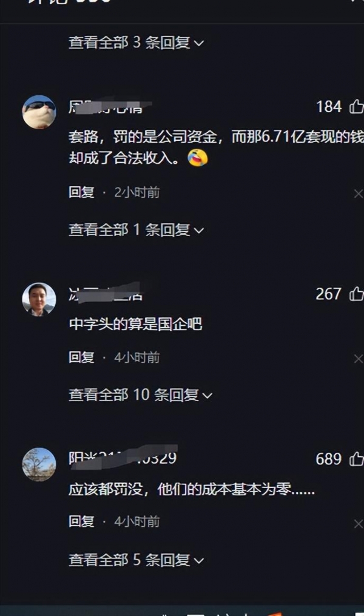The image size is (364, 616).
Task: Dismiss the comment posted 2小时前
Action: point(358,193)
